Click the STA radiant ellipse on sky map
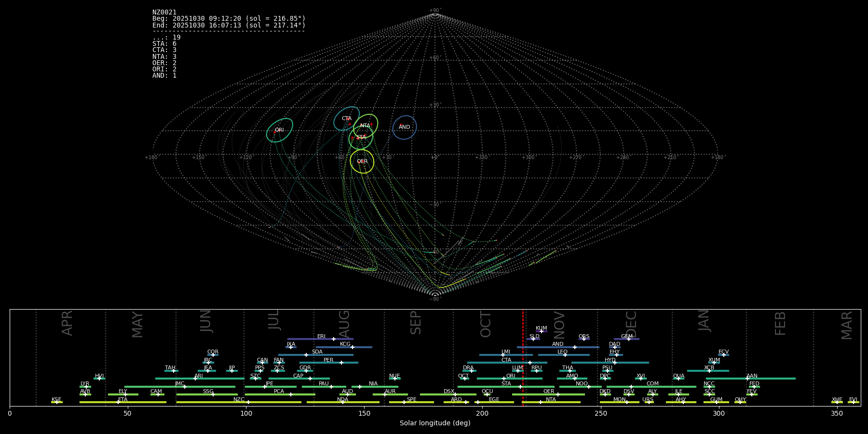This screenshot has width=868, height=434. [361, 137]
